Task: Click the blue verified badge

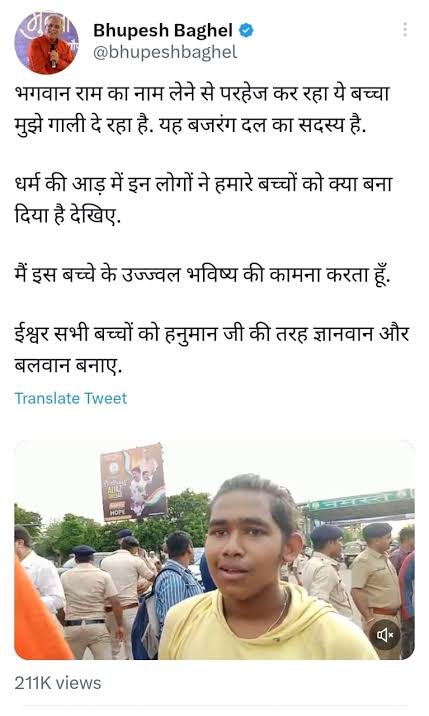Action: pos(246,31)
